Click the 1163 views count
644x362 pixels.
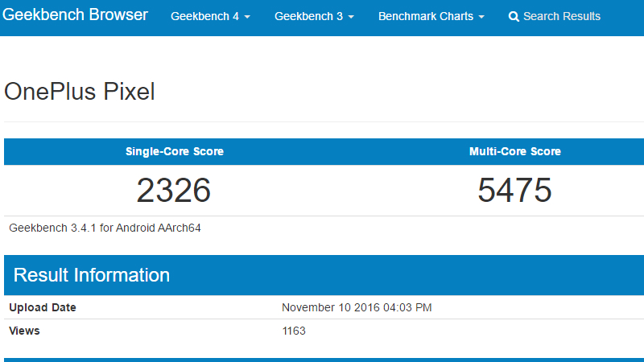pos(294,331)
